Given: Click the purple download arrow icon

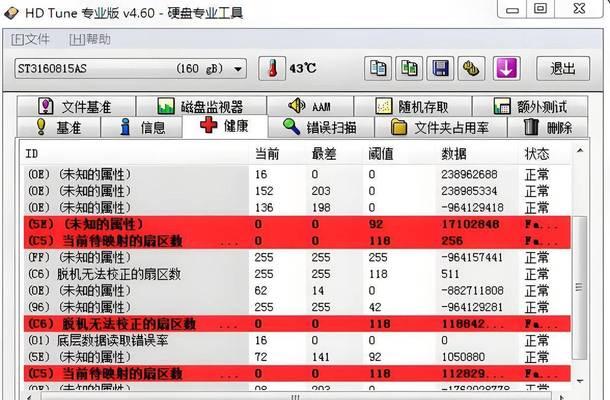Looking at the screenshot, I should coord(507,68).
